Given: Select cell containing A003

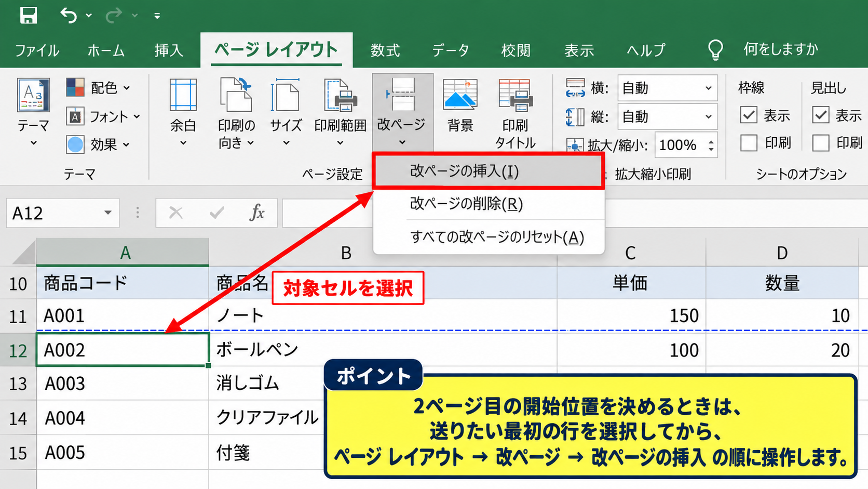Looking at the screenshot, I should [x=123, y=384].
